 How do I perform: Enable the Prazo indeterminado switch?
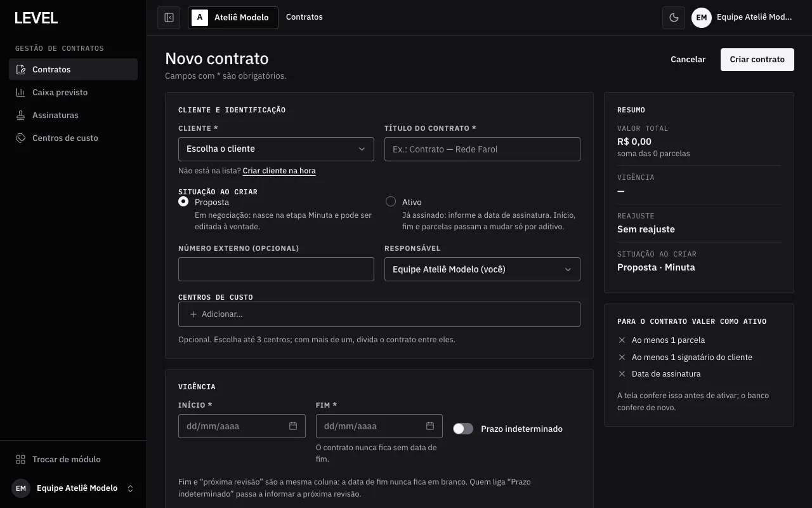tap(463, 429)
